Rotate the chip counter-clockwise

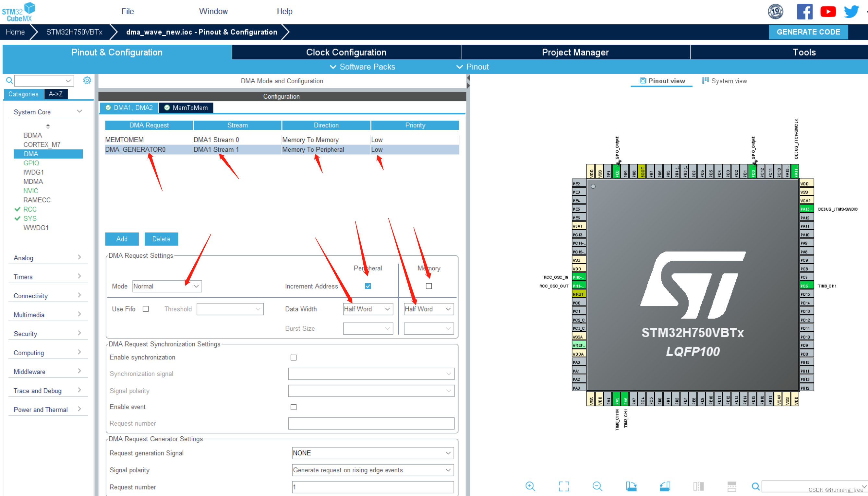click(665, 486)
